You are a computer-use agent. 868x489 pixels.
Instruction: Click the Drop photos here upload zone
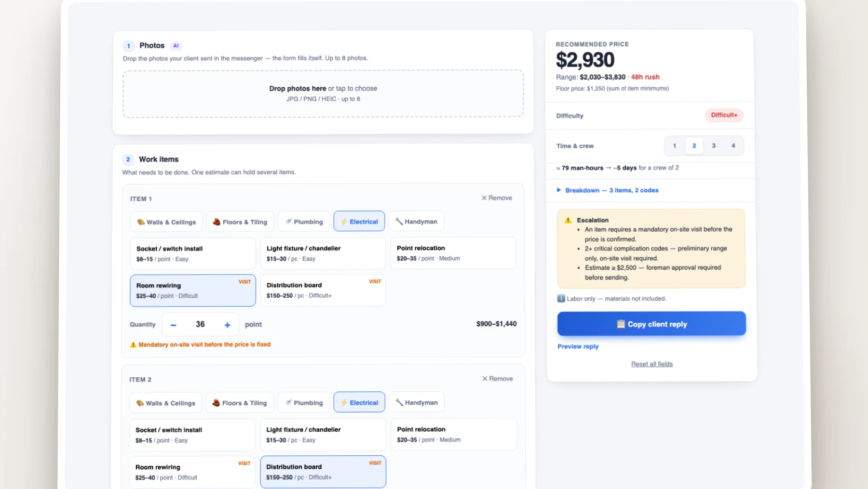click(323, 94)
